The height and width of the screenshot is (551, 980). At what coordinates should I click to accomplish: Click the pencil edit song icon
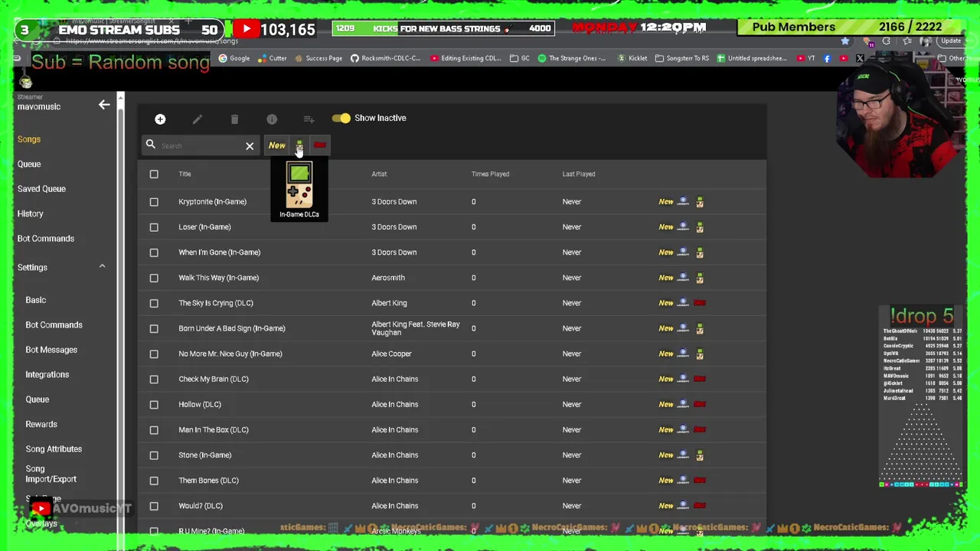[x=197, y=119]
